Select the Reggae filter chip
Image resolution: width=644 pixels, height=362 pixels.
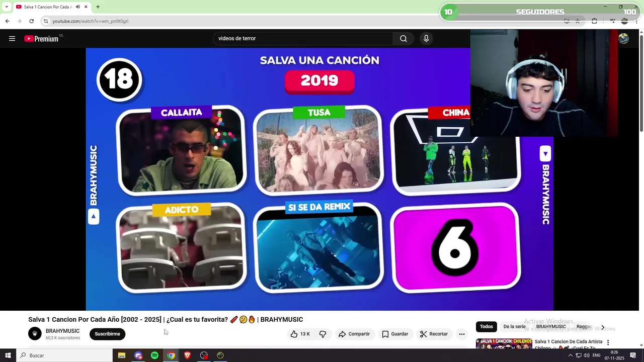585,327
